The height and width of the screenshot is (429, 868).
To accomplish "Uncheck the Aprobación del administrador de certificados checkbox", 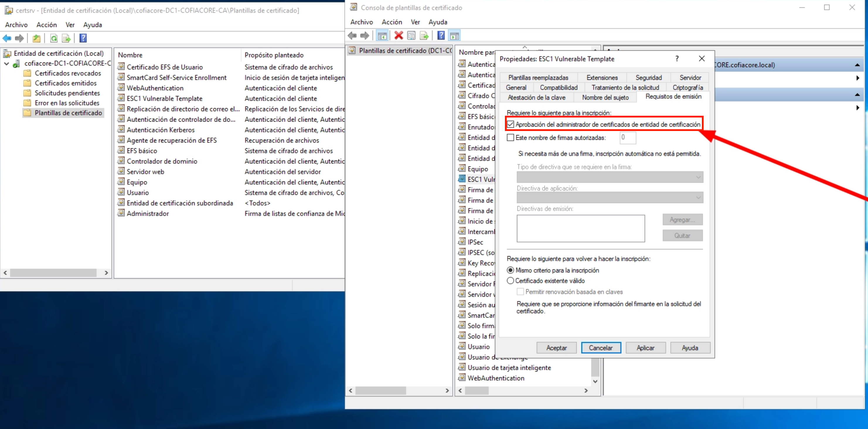I will (x=510, y=124).
